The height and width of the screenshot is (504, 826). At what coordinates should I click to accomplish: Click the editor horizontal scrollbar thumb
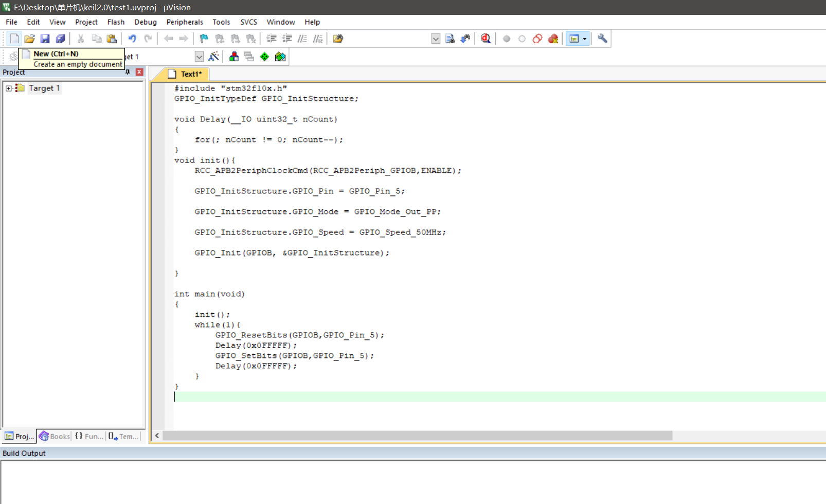coord(417,436)
